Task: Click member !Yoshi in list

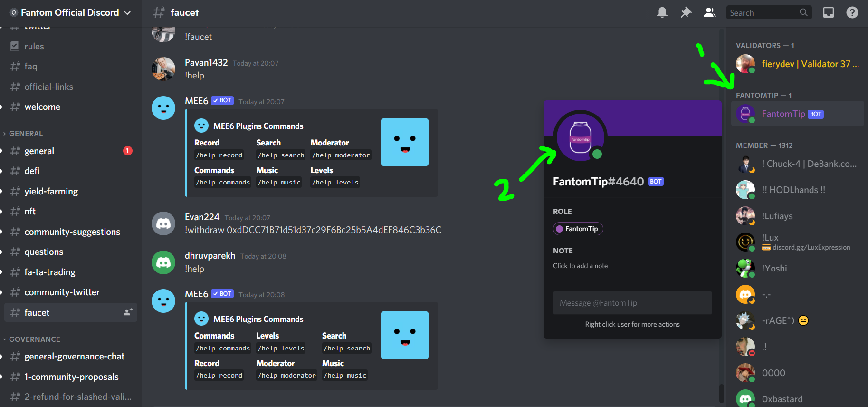Action: coord(798,268)
